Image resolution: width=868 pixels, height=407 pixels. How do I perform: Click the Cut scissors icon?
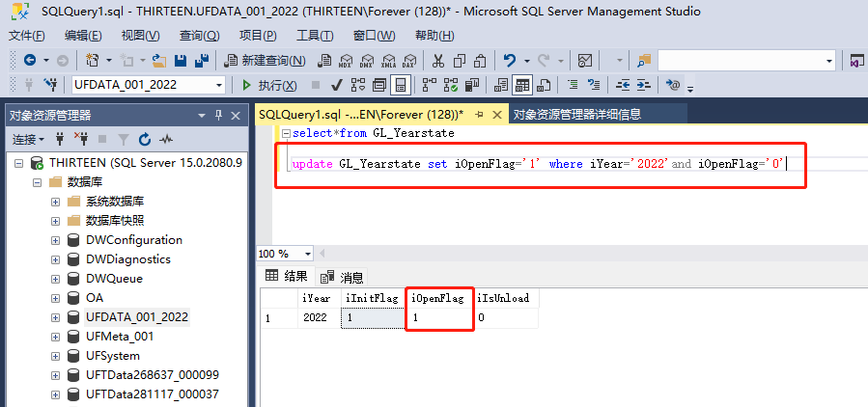(438, 60)
